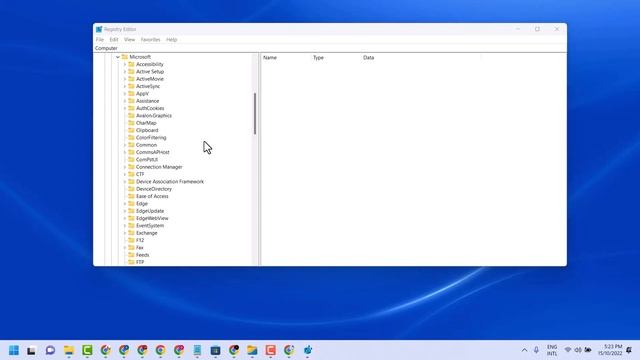Expand the Active Setup key
This screenshot has height=360, width=640.
coord(125,72)
